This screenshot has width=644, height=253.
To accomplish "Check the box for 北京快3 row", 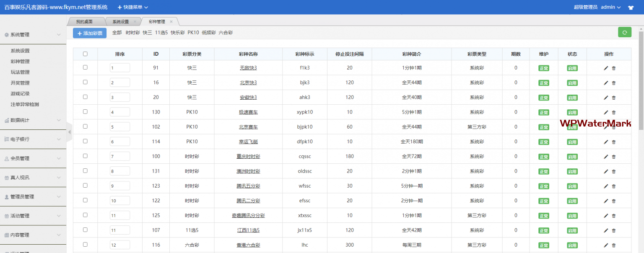I will (85, 82).
